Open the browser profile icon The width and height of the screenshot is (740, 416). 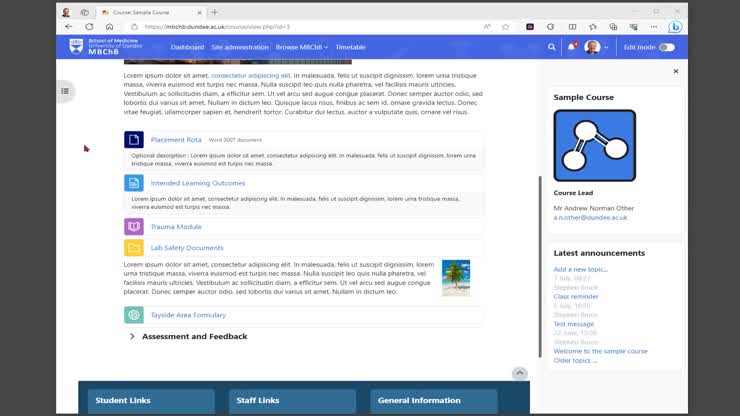(x=66, y=12)
